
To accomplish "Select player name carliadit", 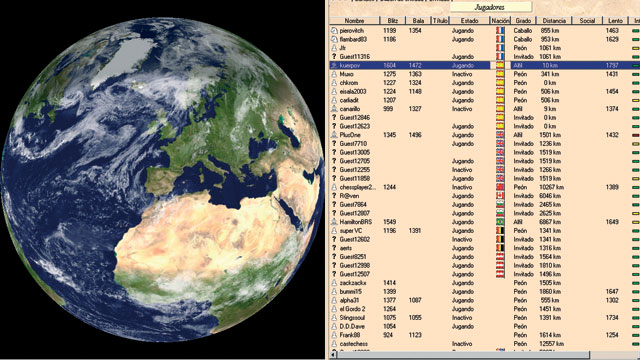I will coord(349,100).
